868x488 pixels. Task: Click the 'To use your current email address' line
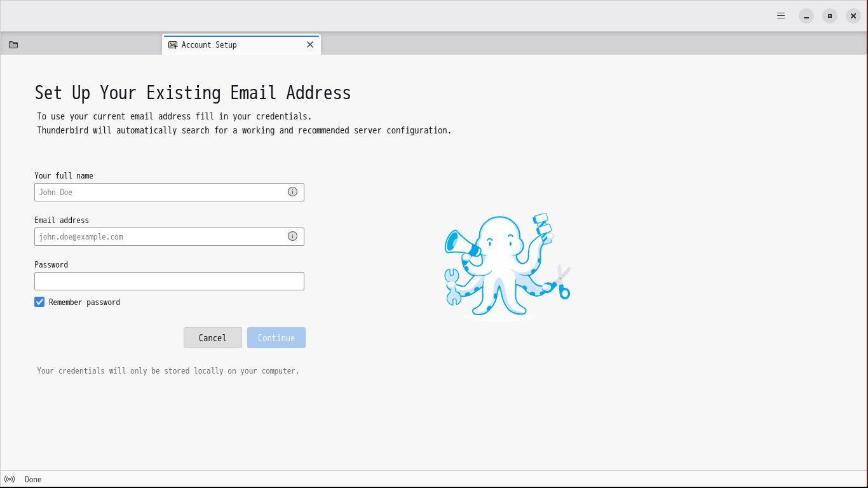tap(174, 116)
